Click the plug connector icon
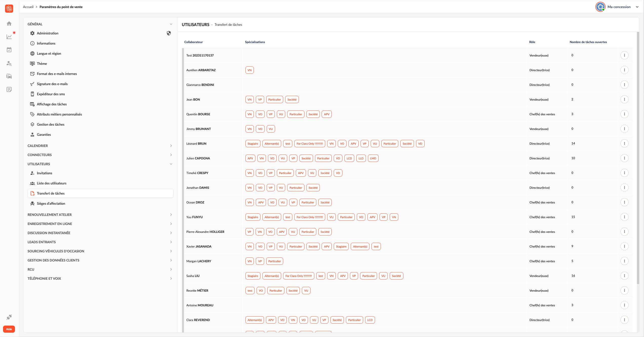The height and width of the screenshot is (337, 644). pyautogui.click(x=9, y=317)
